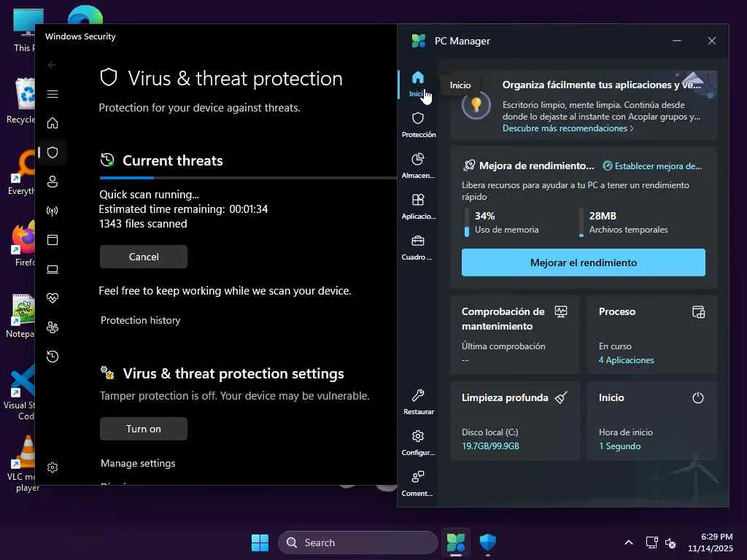This screenshot has width=747, height=560.
Task: Open the clock showing 6:29 PM
Action: coord(710,542)
